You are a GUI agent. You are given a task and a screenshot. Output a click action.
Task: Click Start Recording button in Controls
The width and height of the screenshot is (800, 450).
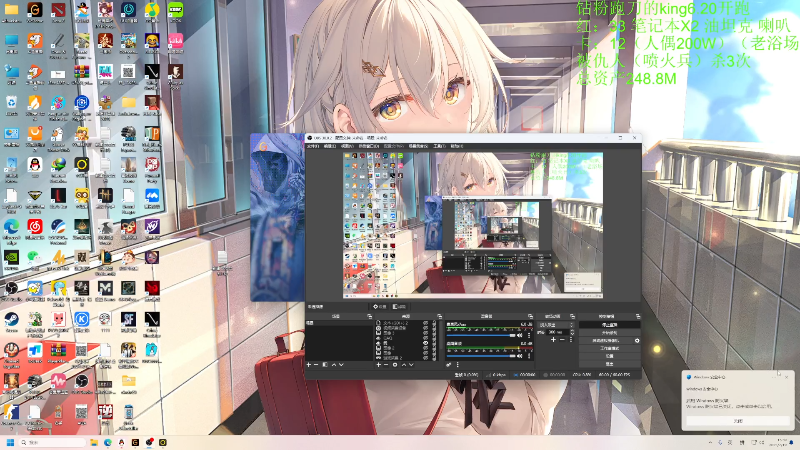point(610,333)
